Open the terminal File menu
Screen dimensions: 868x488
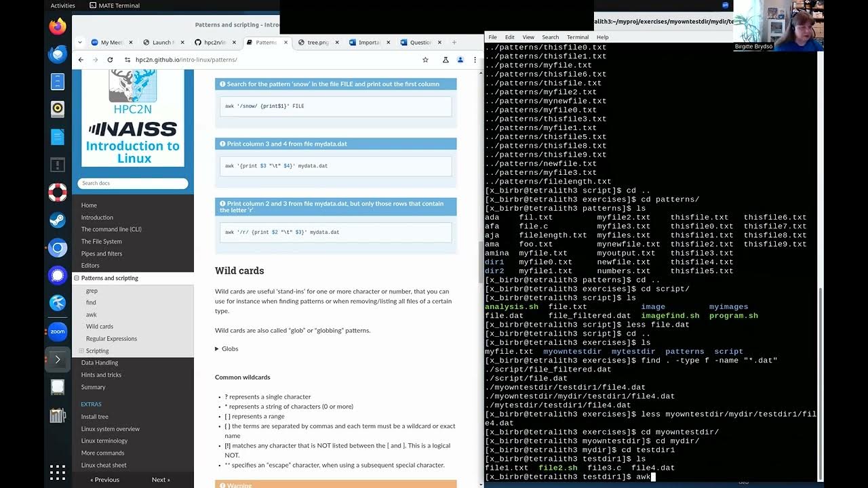(x=493, y=37)
